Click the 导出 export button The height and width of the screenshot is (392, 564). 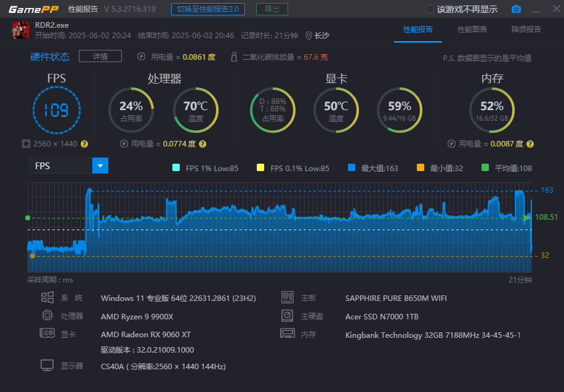272,9
